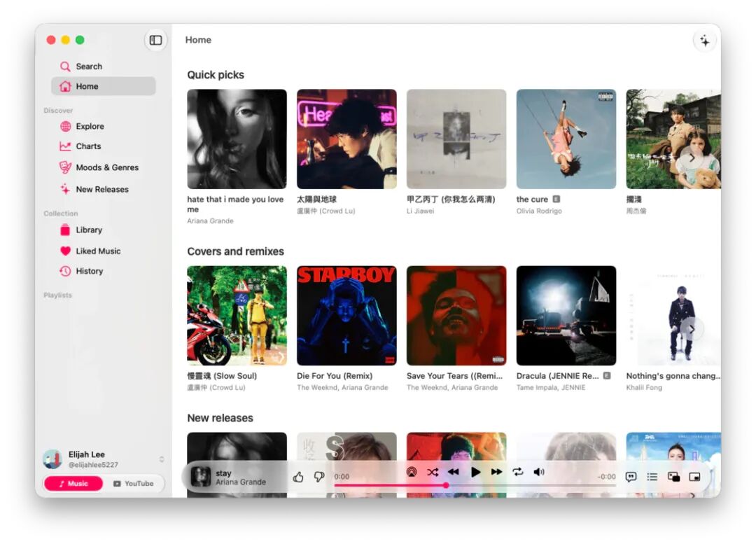Viewport: 756px width, 544px height.
Task: Click the Covers and remixes heading
Action: pyautogui.click(x=235, y=251)
